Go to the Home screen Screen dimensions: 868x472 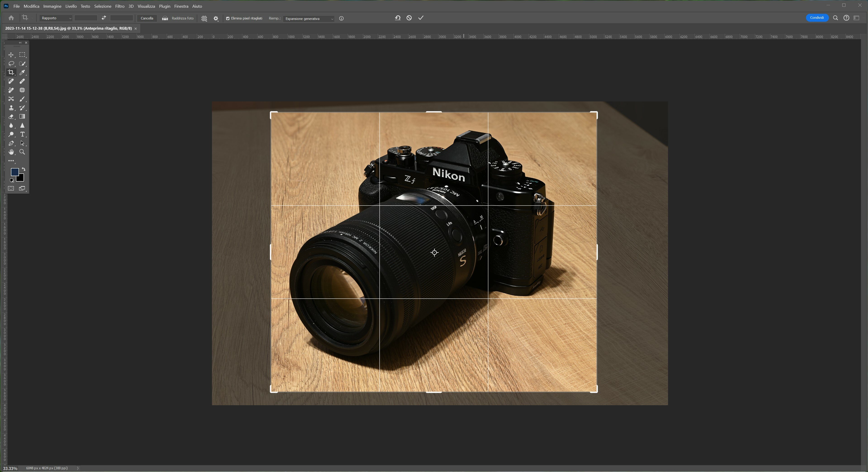coord(11,18)
